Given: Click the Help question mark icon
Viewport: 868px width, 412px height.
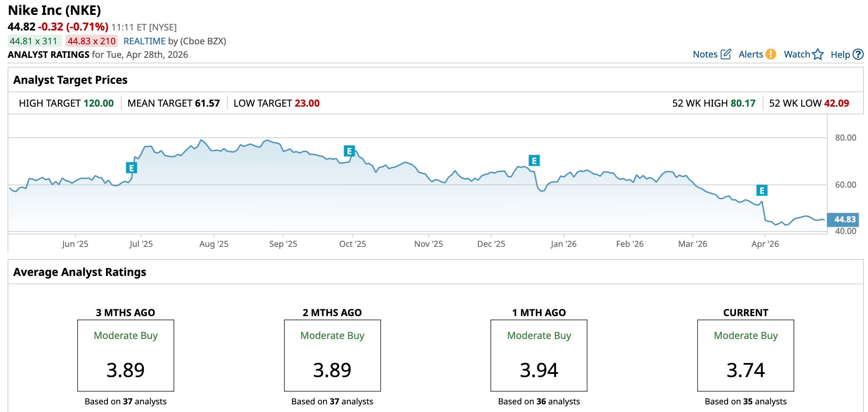Looking at the screenshot, I should click(x=858, y=54).
